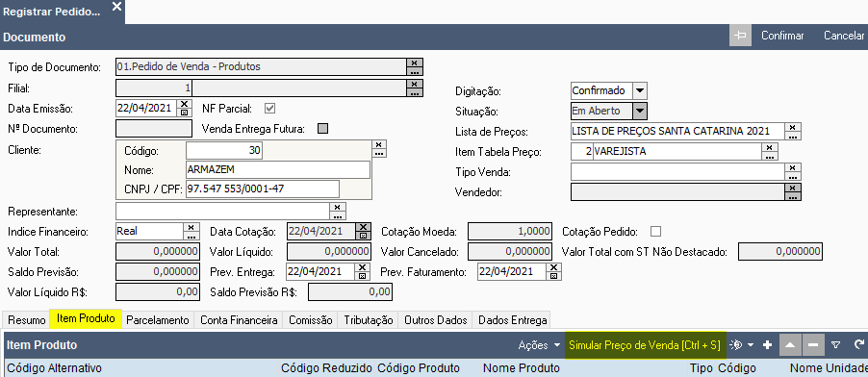The height and width of the screenshot is (377, 868).
Task: Select the Outros Dados tab
Action: [x=436, y=320]
